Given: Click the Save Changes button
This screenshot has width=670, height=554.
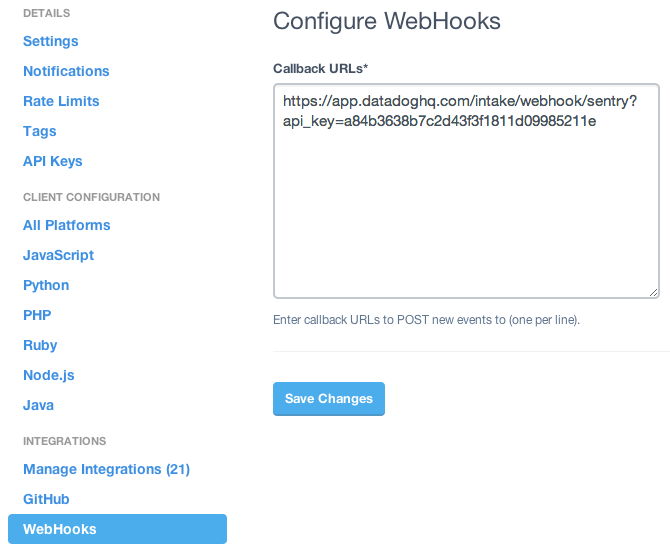Looking at the screenshot, I should coord(329,398).
